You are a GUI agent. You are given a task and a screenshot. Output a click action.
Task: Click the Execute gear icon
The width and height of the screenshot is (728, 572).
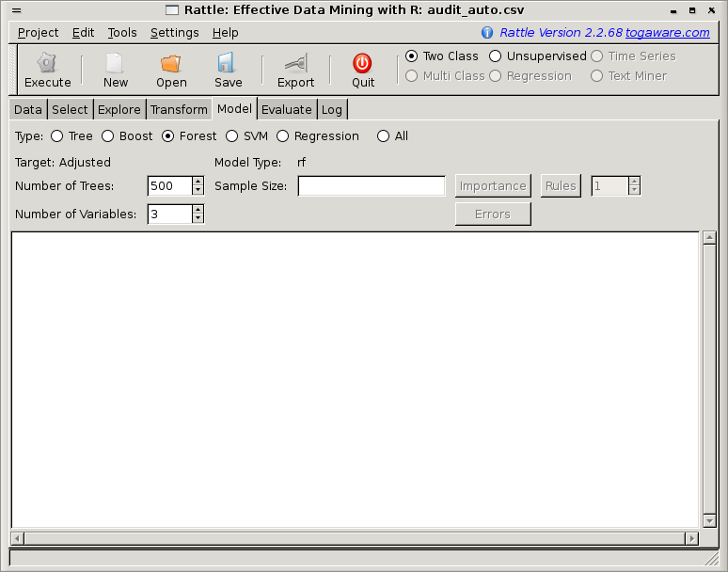pyautogui.click(x=47, y=63)
